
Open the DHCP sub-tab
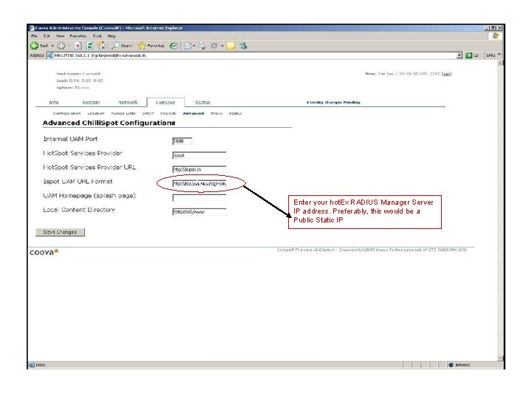pos(148,113)
